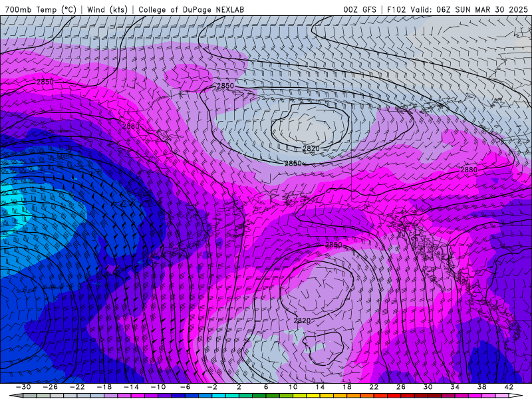Select "Valid: 06Z SUN MAR 30 2025" text
Viewport: 532px width, 399px height.
coord(469,9)
